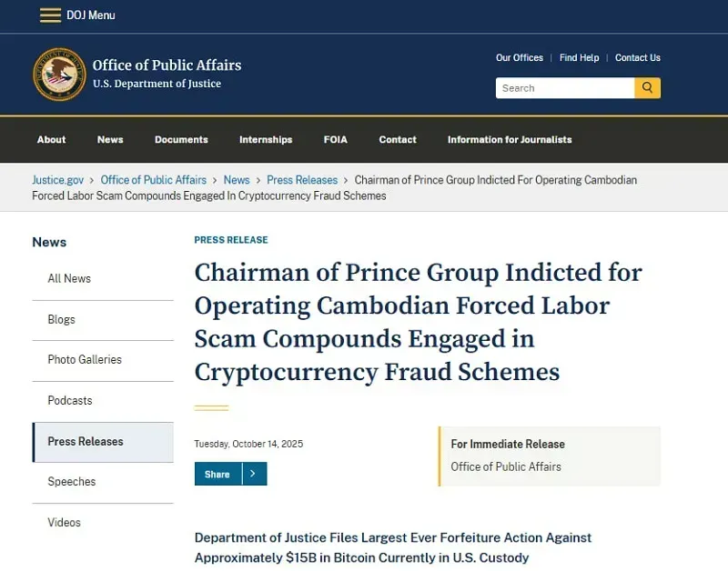This screenshot has height=571, width=728.
Task: Open Information for Journalists menu item
Action: tap(510, 140)
